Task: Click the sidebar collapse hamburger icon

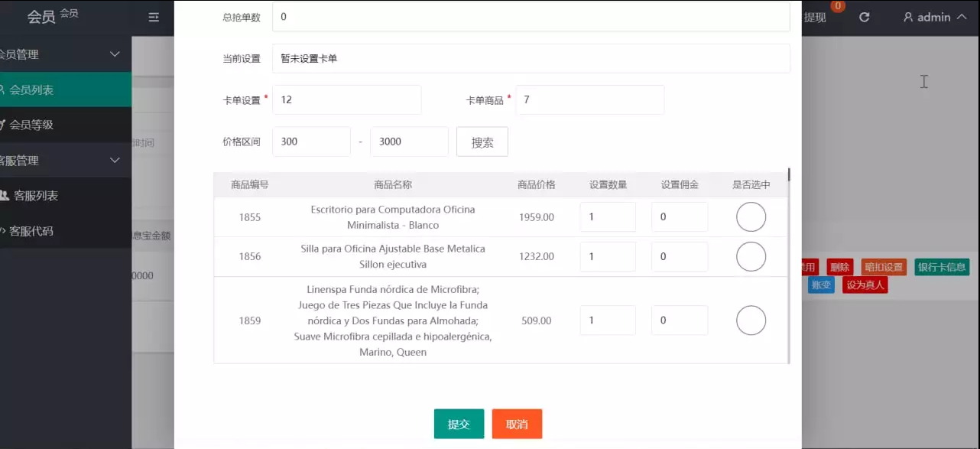Action: [154, 17]
